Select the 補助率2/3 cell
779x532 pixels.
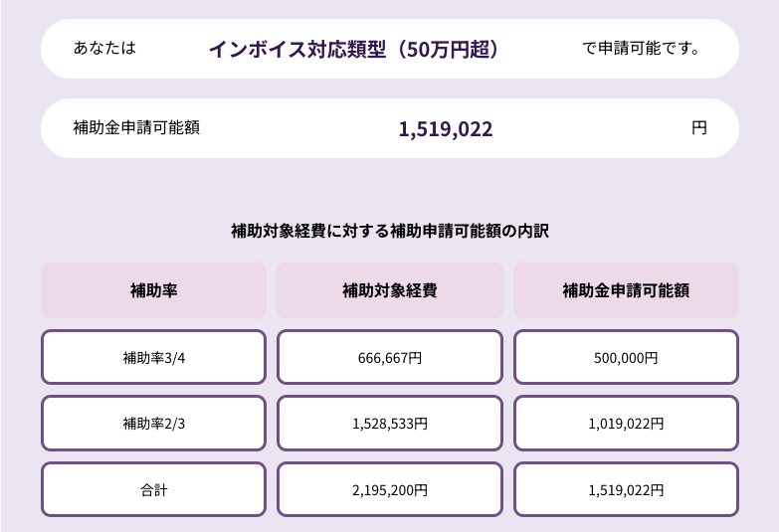click(153, 423)
